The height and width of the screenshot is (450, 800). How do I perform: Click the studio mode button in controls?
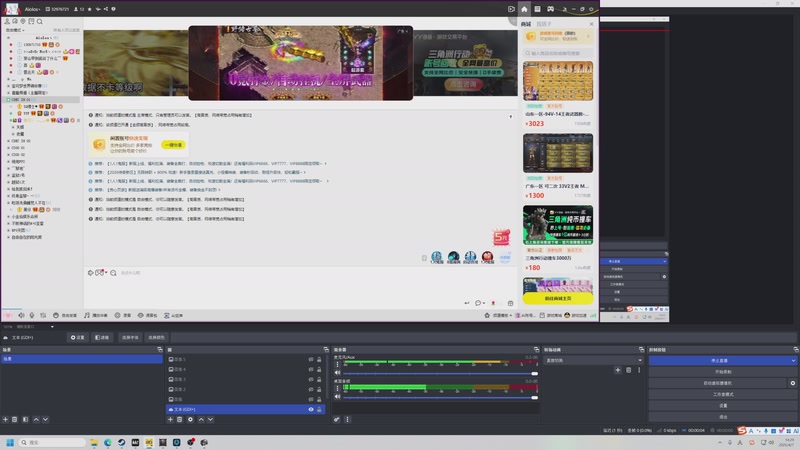coord(723,394)
